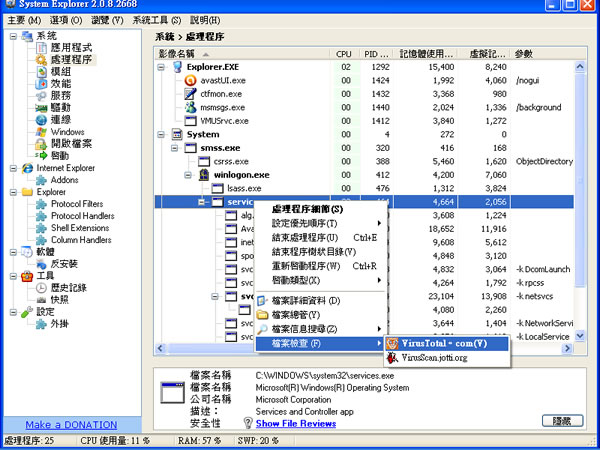Screen dimensions: 600x450
Task: Open the 快照 snapshot icon
Action: coord(41,300)
